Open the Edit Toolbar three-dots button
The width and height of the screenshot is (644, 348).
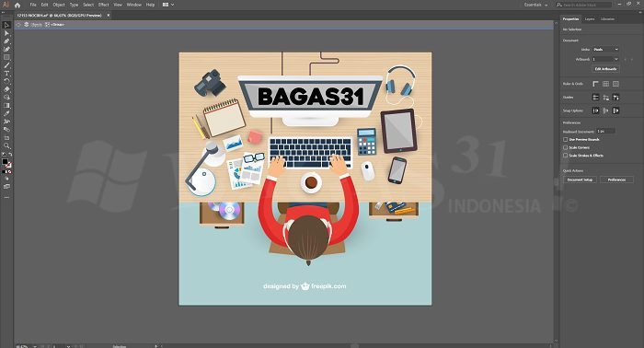[x=6, y=198]
